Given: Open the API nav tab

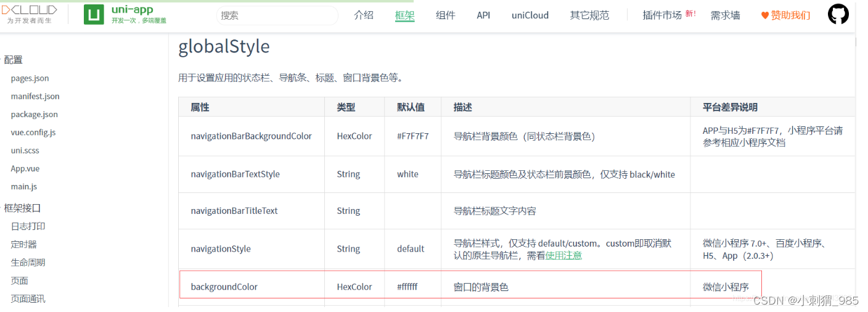Looking at the screenshot, I should [x=483, y=15].
